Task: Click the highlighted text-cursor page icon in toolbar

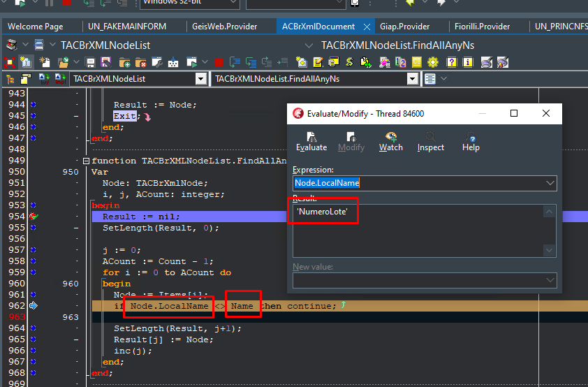Action: pos(26,62)
